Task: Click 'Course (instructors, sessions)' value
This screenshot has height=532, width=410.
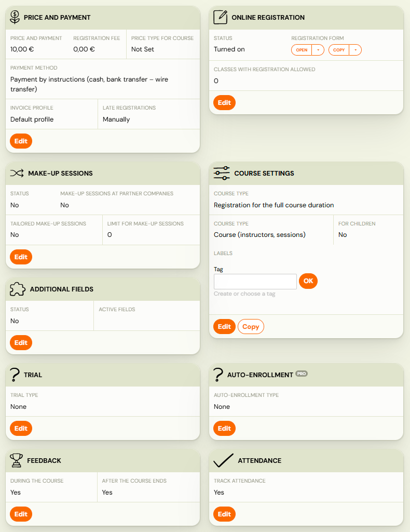Action: click(259, 235)
